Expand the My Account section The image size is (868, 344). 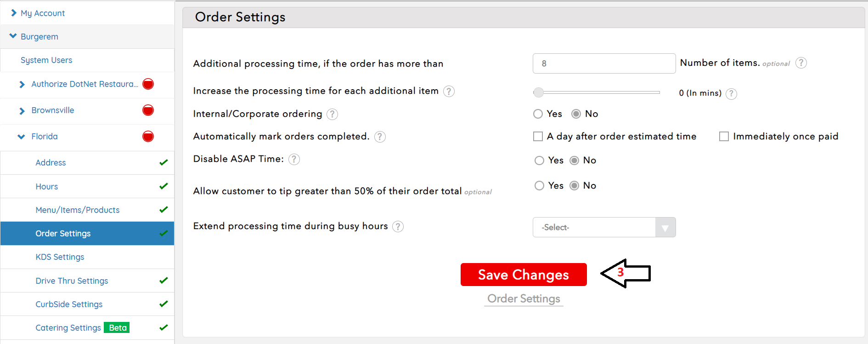click(14, 13)
